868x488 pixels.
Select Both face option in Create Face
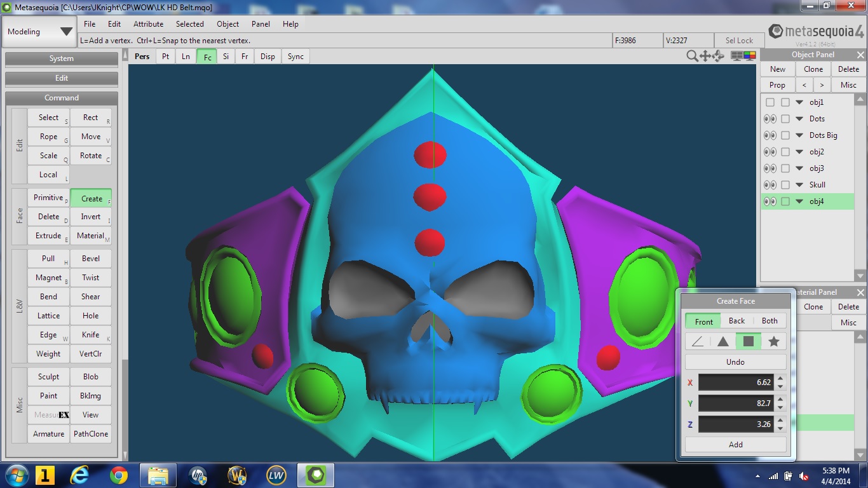coord(770,321)
